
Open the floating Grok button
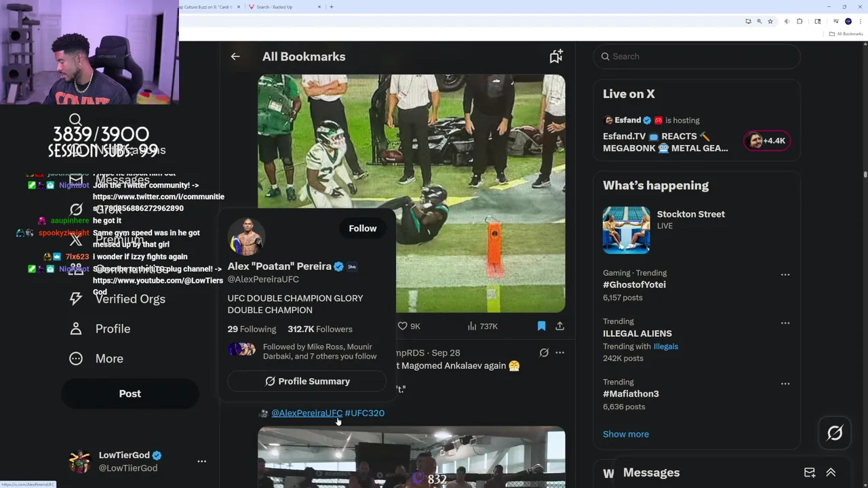(x=835, y=433)
